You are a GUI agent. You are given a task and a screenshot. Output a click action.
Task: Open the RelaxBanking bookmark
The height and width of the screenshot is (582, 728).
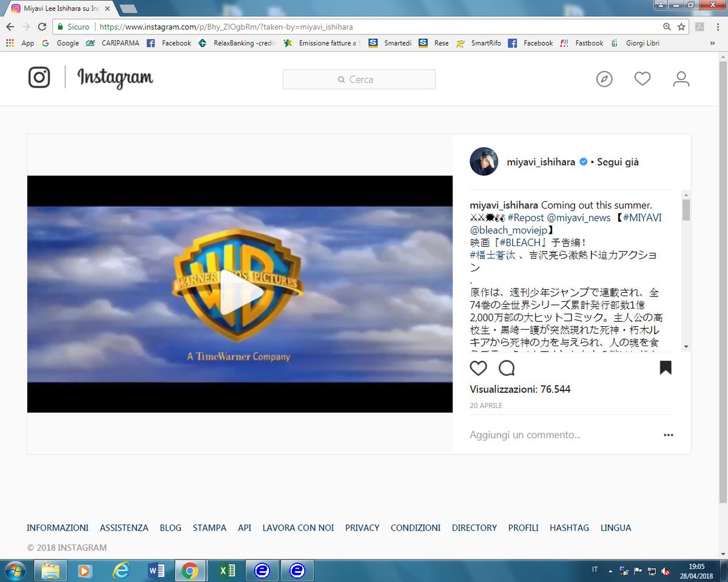(x=238, y=43)
